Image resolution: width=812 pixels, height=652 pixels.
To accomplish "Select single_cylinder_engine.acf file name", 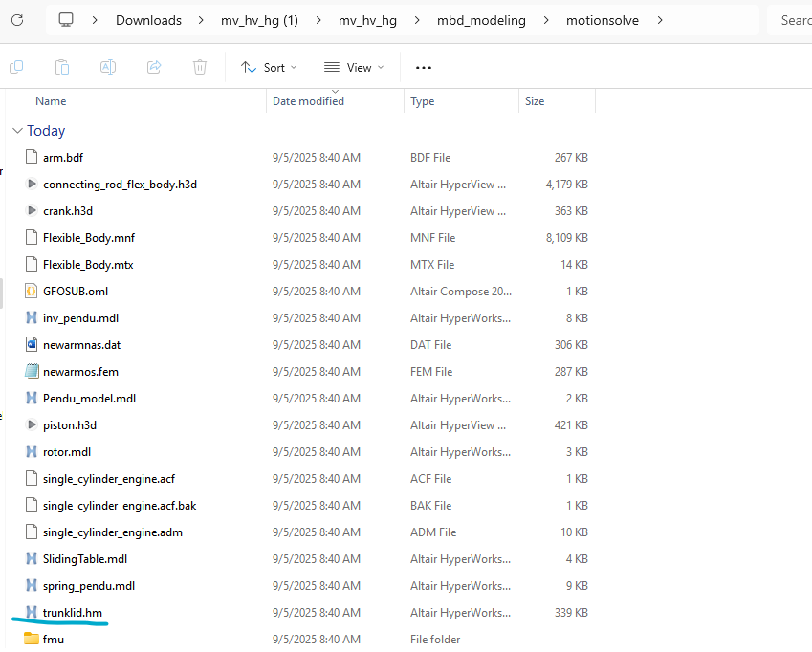I will tap(109, 479).
